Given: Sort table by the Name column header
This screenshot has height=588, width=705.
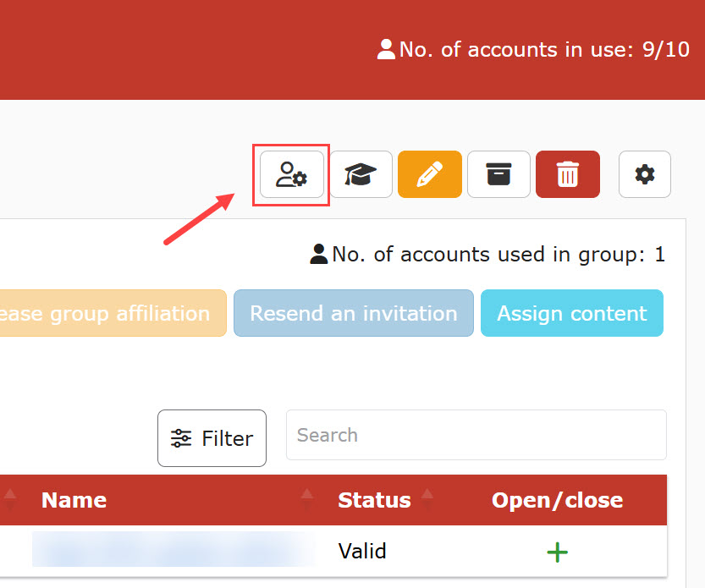Looking at the screenshot, I should [x=74, y=500].
